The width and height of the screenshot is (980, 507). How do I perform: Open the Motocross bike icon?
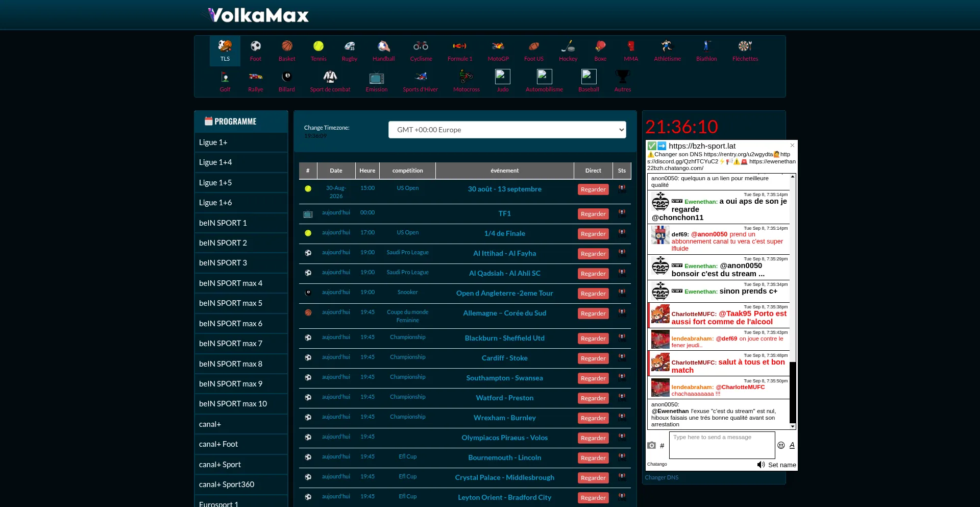point(467,77)
